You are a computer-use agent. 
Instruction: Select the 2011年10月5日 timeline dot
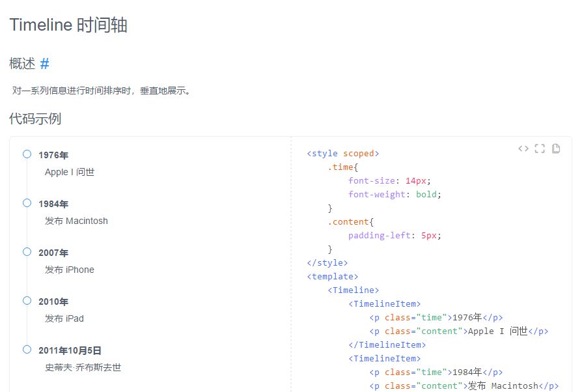(x=27, y=349)
